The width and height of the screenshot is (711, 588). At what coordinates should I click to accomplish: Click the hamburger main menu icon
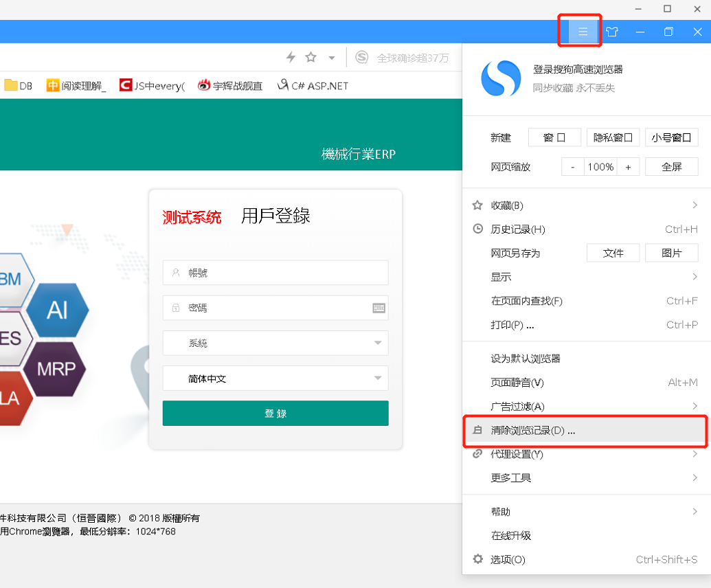[583, 32]
